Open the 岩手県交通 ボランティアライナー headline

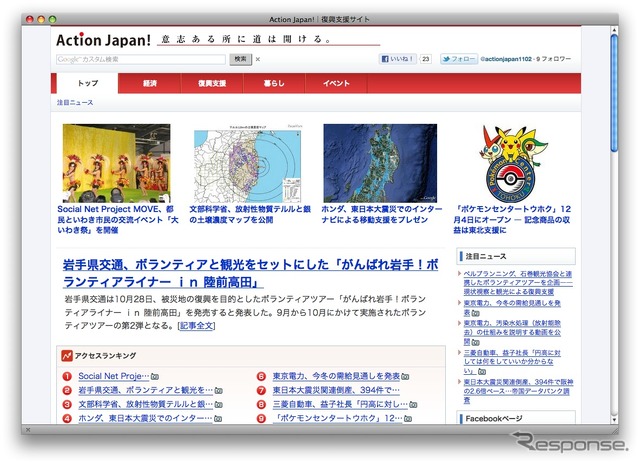click(251, 273)
